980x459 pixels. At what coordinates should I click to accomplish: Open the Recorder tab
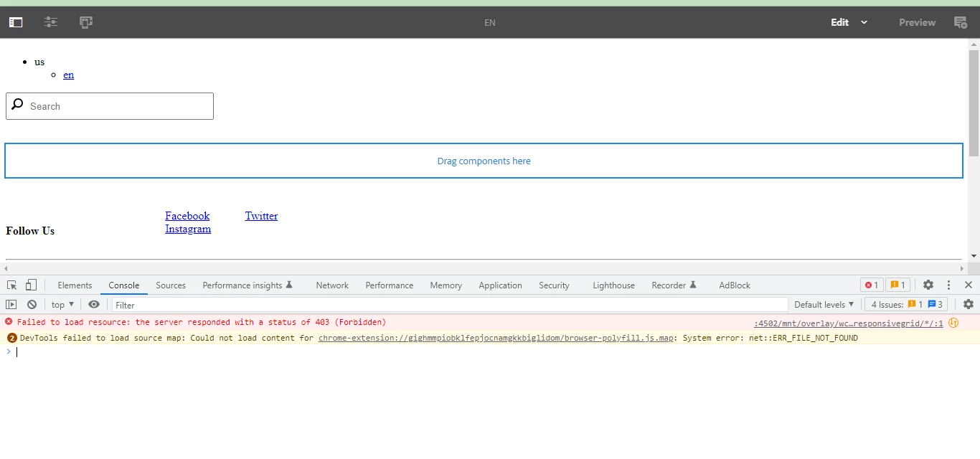pos(674,285)
